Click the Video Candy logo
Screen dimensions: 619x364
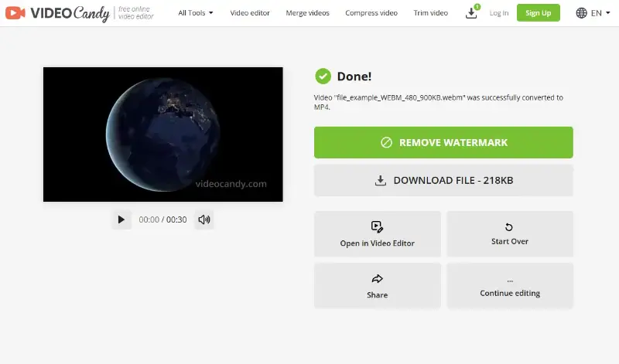pyautogui.click(x=58, y=12)
